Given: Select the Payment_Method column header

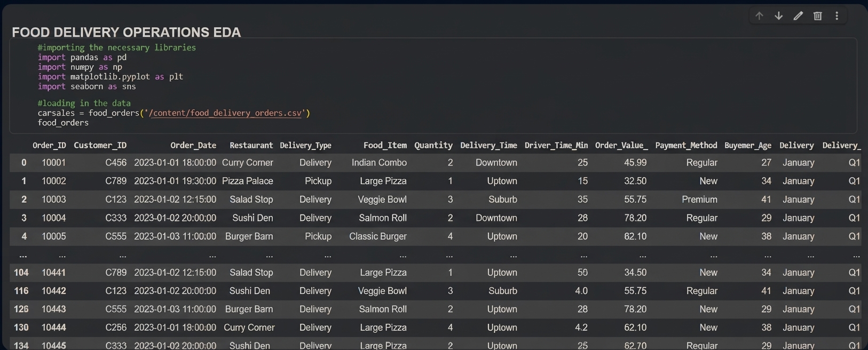Looking at the screenshot, I should (x=686, y=145).
